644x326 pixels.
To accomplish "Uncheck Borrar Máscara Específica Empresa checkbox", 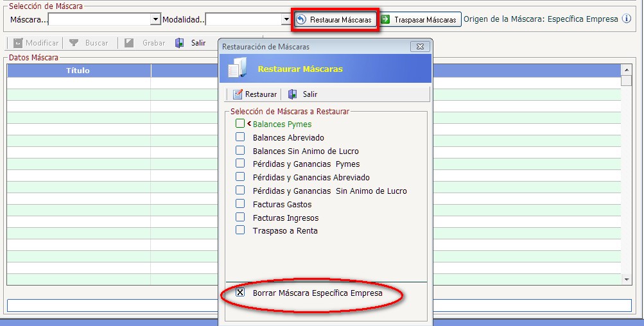I will point(240,293).
